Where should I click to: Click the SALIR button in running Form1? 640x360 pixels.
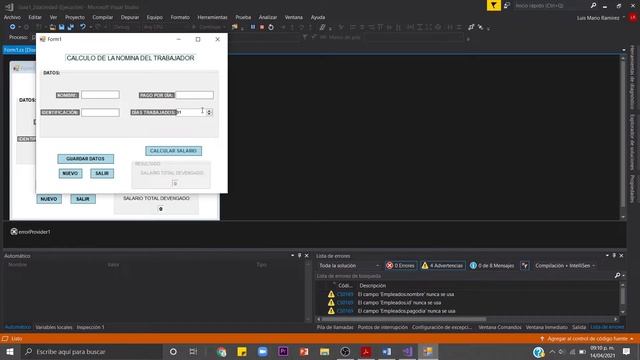coord(102,173)
